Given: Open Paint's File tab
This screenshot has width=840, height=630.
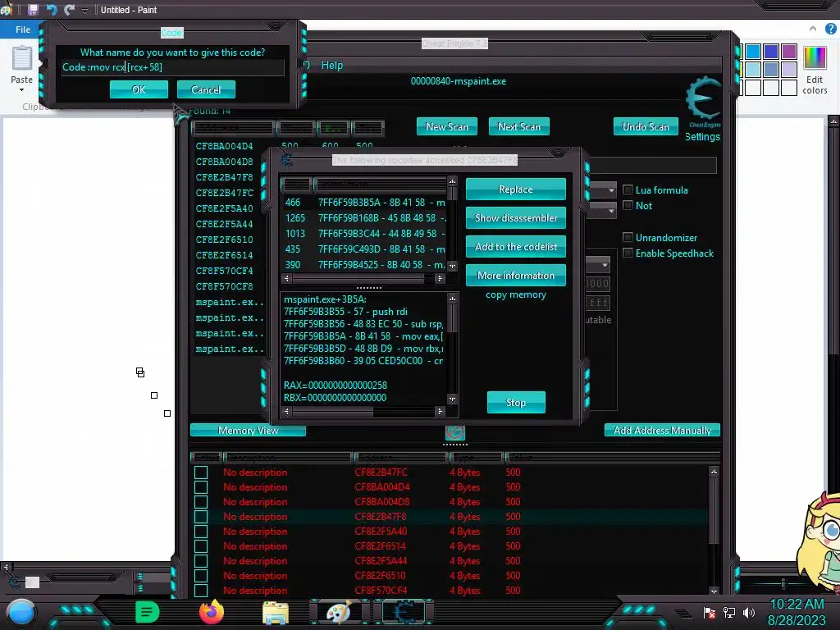Looking at the screenshot, I should coord(23,30).
